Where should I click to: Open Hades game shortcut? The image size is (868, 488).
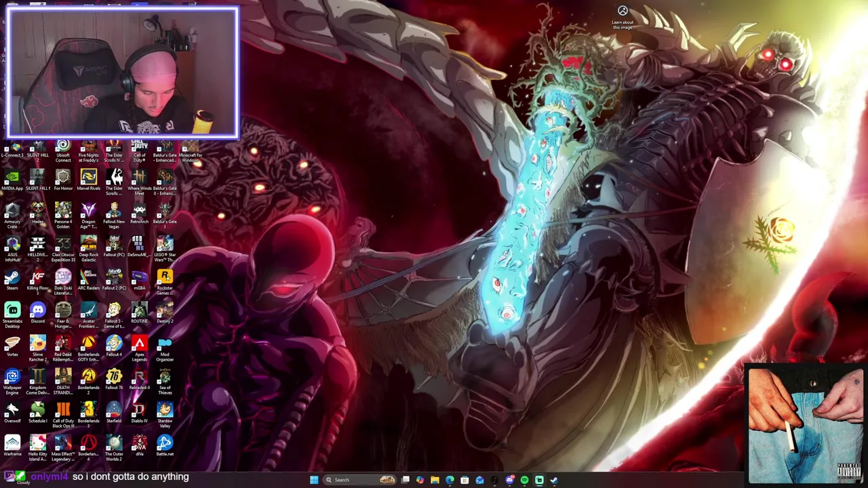[37, 214]
